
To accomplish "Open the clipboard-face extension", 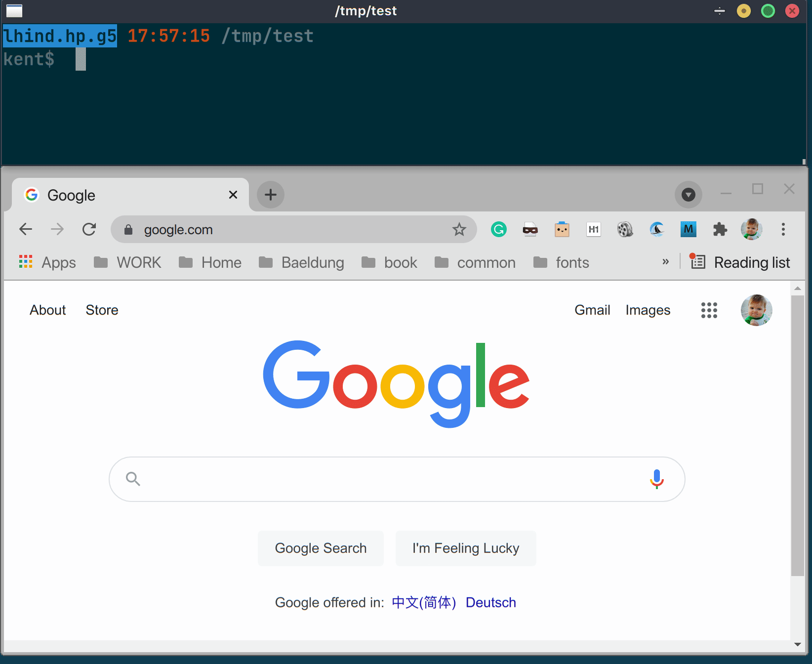I will pyautogui.click(x=562, y=229).
